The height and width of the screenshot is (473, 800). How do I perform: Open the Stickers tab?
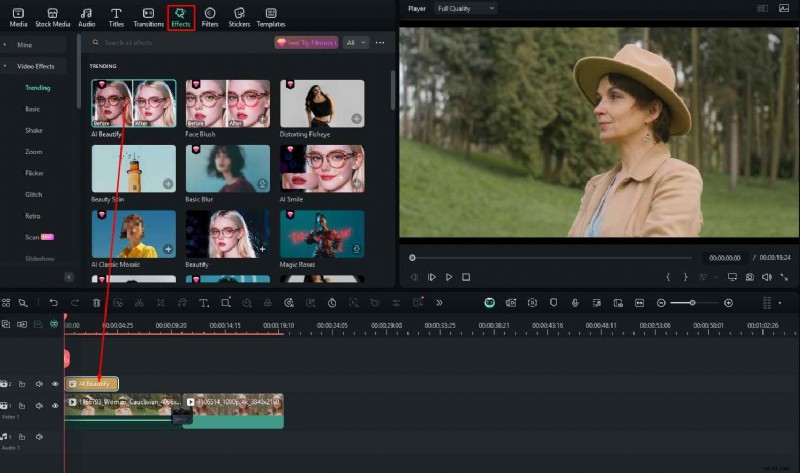coord(239,17)
